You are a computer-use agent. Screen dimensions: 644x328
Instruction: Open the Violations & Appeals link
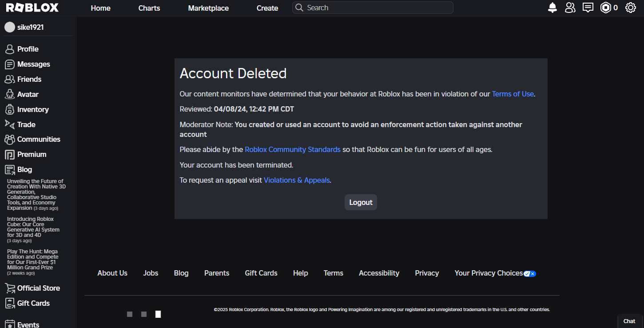pos(296,180)
